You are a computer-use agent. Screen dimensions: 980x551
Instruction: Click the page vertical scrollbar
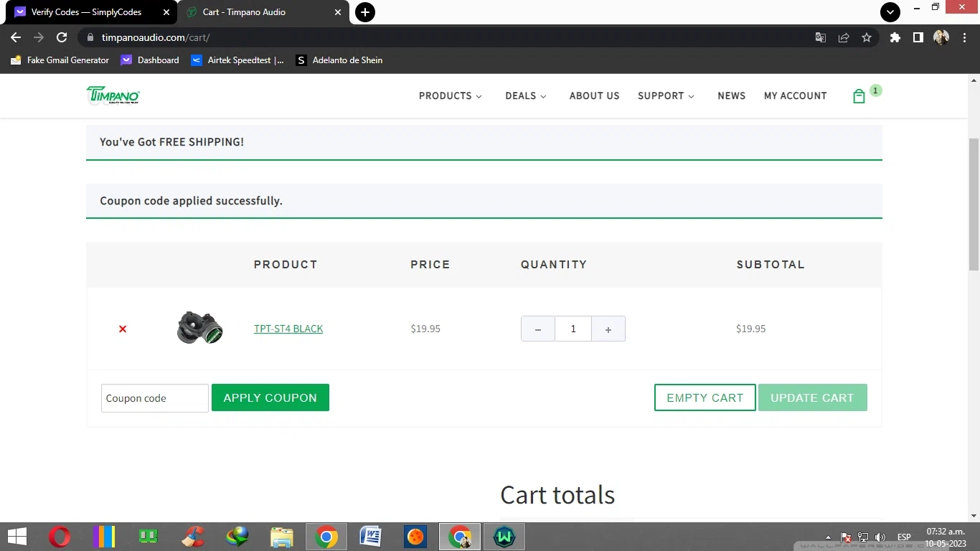974,204
